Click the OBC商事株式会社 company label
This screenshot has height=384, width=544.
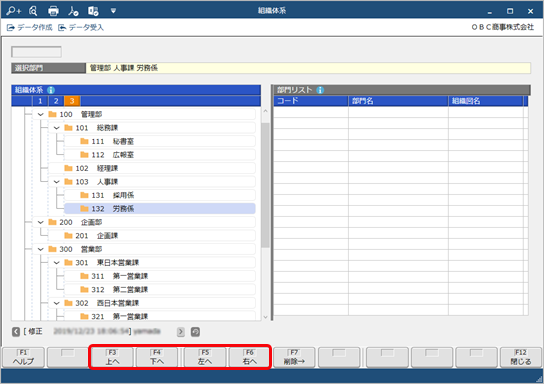point(503,27)
